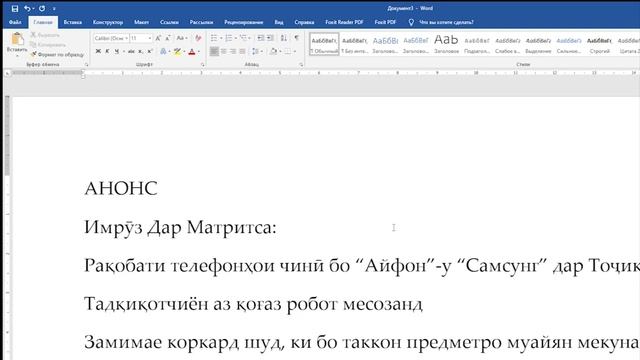Toggle superscript formatting

(x=150, y=51)
